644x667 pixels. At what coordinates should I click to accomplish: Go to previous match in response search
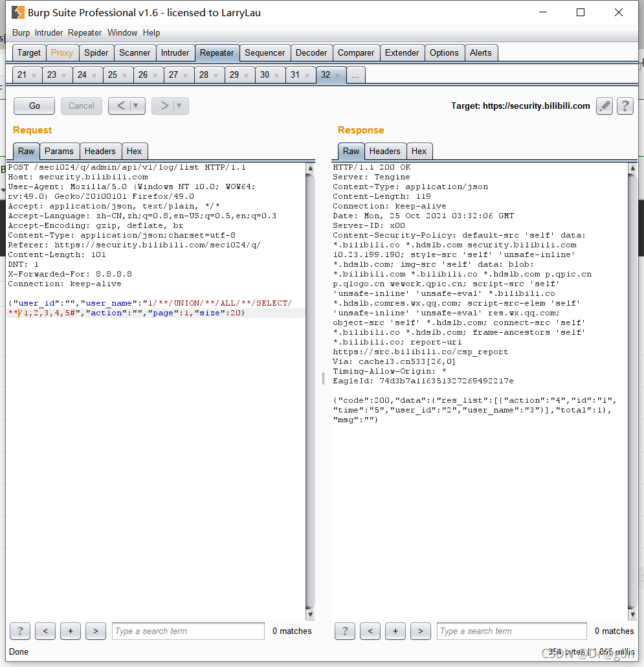click(370, 631)
